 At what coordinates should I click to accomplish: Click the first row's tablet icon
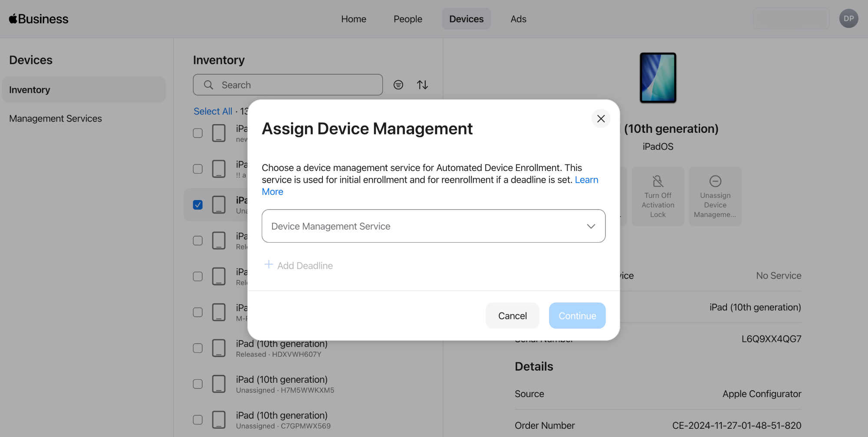219,133
